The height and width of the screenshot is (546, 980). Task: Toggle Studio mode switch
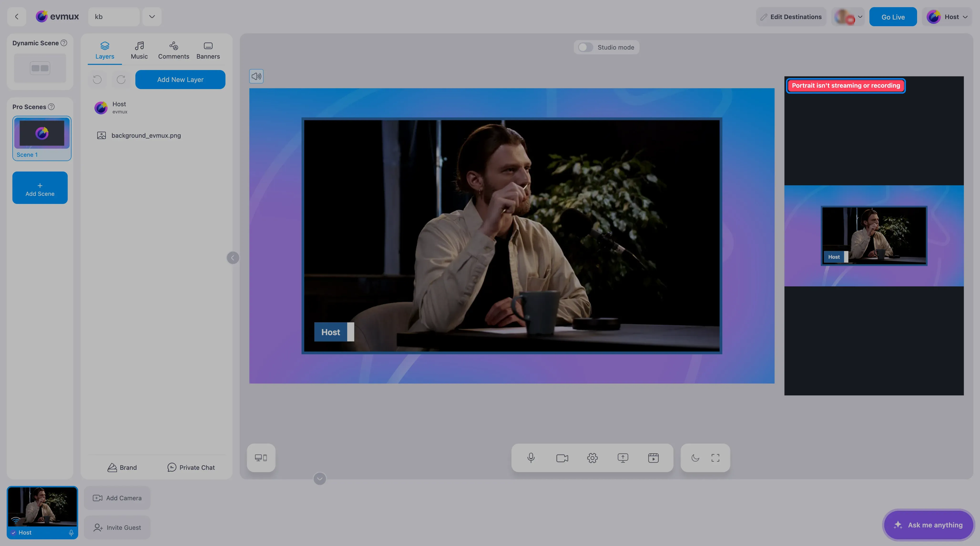[x=585, y=47]
